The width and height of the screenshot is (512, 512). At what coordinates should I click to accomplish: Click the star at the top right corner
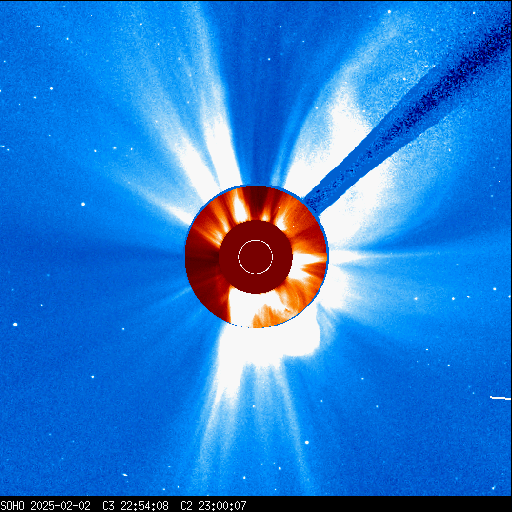click(474, 13)
